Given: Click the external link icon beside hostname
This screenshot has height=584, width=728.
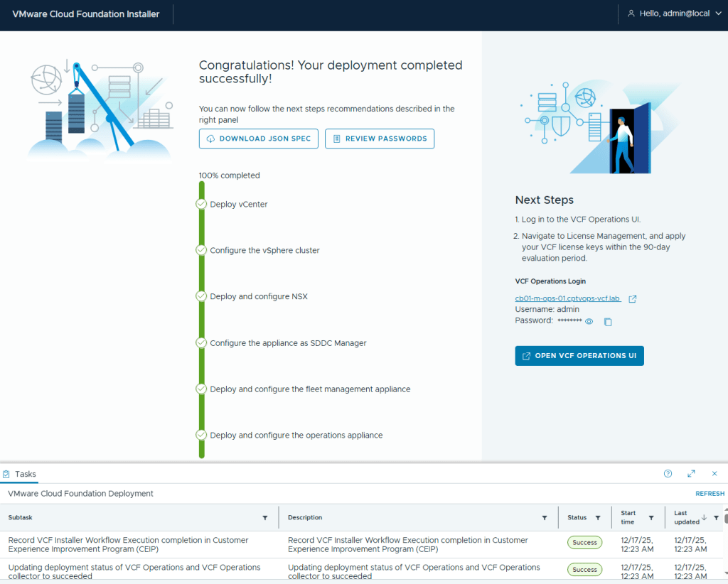Looking at the screenshot, I should coord(633,299).
